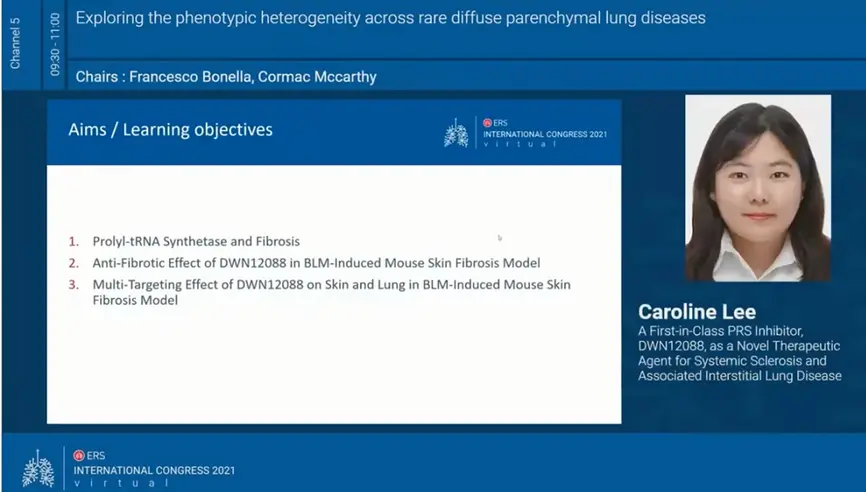This screenshot has height=492, width=866.
Task: Click the word virtual in the bottom banner
Action: click(122, 483)
